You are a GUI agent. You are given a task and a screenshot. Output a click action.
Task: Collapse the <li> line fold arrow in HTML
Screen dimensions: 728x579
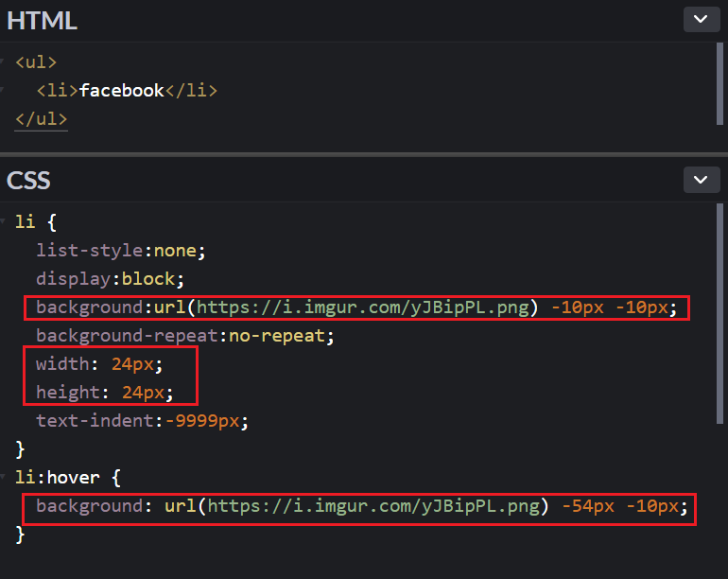[2, 90]
